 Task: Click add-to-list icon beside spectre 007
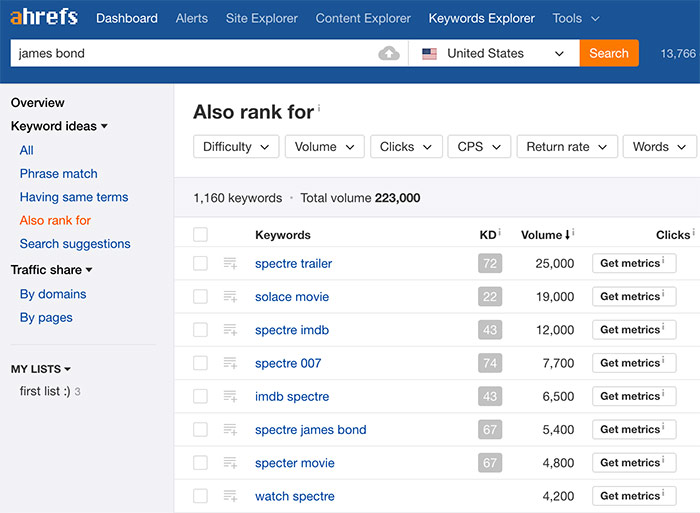coord(230,363)
